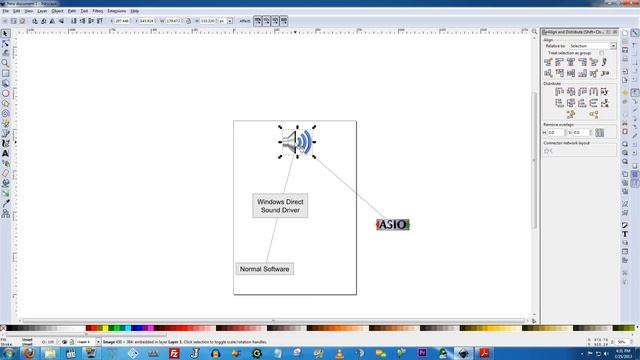Click Rotate 90 counter-clockwise icon
Viewport: 640px width, 360px height.
coord(35,21)
